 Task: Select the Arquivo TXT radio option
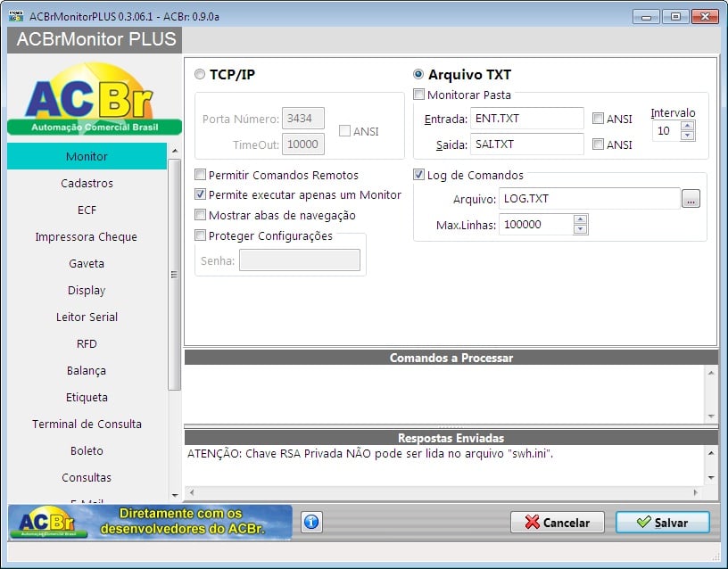point(418,74)
